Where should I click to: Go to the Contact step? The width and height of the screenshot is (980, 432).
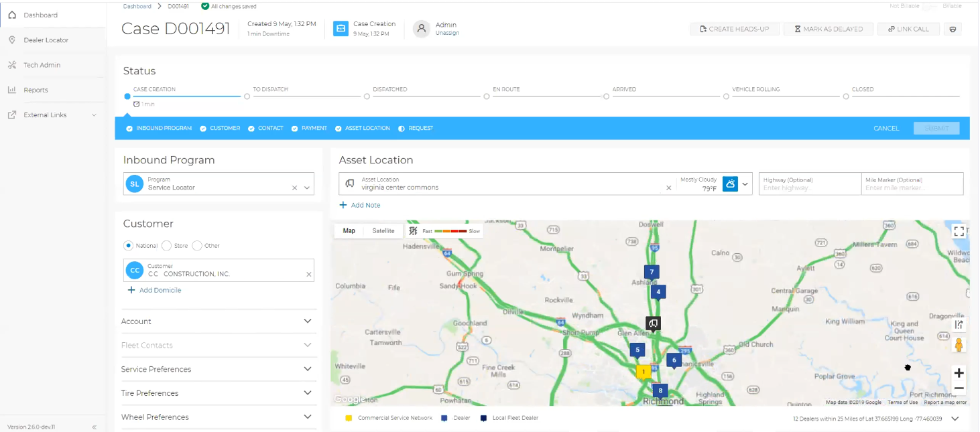[266, 129]
